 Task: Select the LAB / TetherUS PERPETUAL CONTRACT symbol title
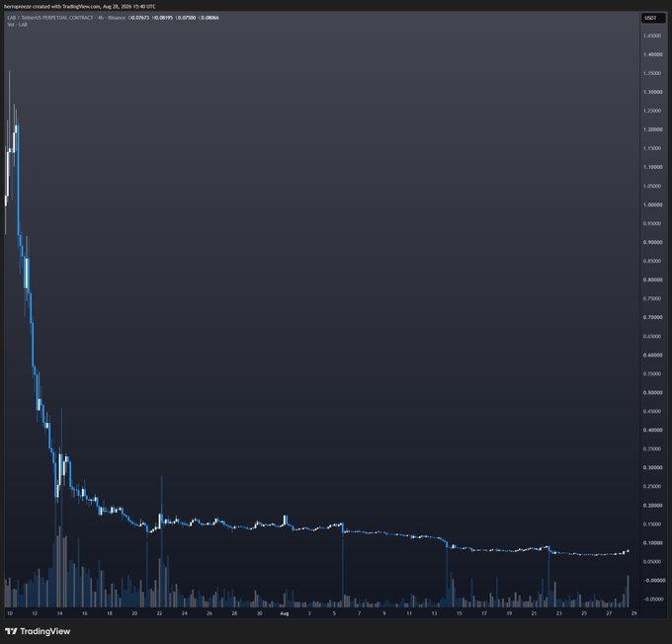tap(50, 18)
